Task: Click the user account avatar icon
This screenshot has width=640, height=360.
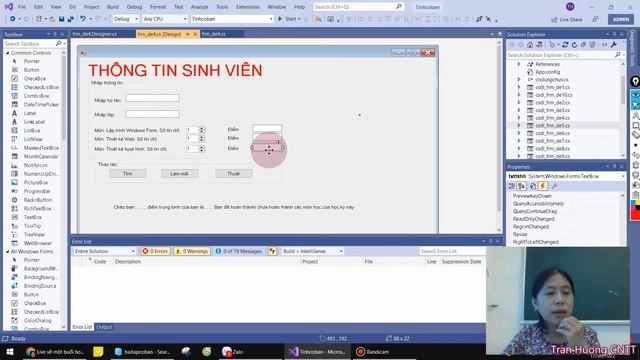Action: (x=570, y=7)
